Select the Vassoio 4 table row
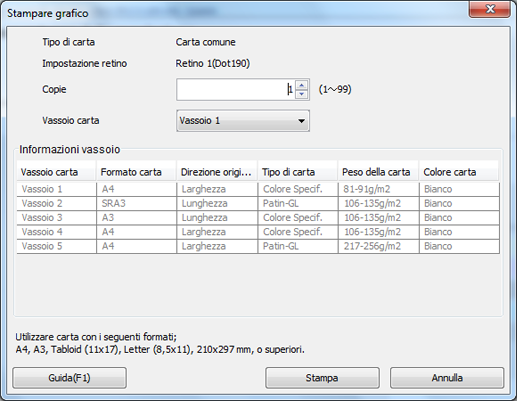Viewport: 517px width, 401px height. pos(258,232)
